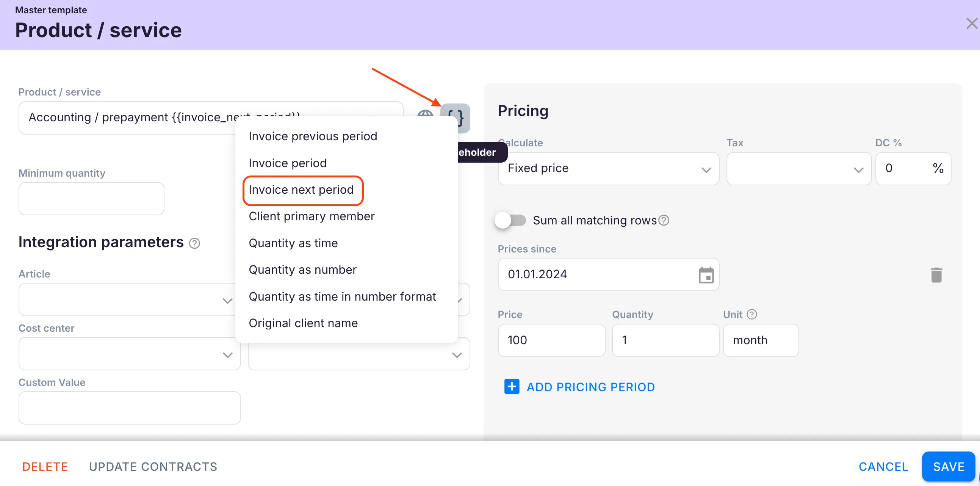Toggle the Sum all matching rows switch

pyautogui.click(x=510, y=220)
